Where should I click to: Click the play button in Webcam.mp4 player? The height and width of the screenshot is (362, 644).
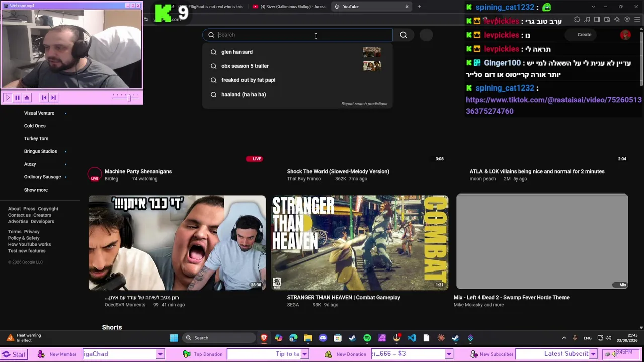click(x=8, y=98)
